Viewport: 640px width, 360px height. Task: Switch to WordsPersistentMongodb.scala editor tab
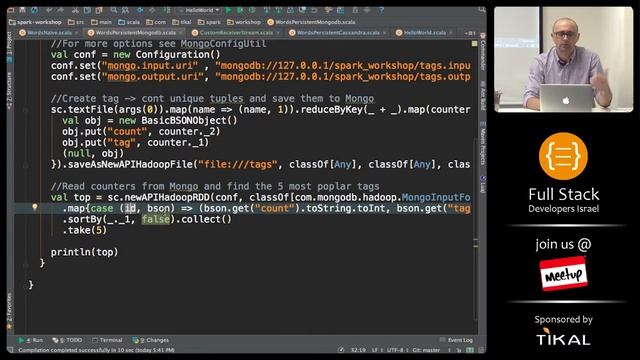coord(135,33)
